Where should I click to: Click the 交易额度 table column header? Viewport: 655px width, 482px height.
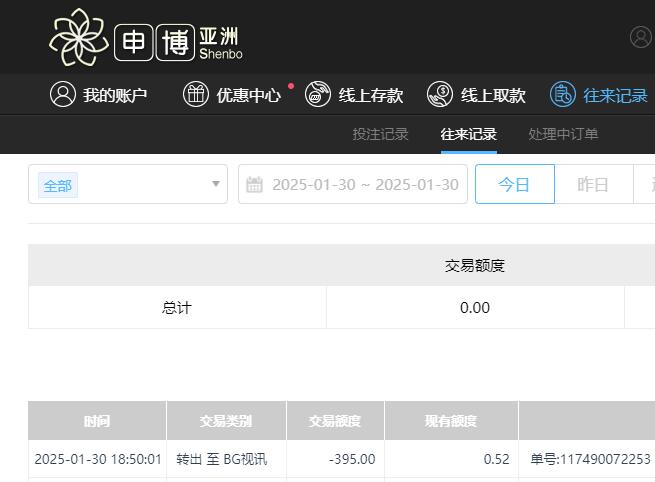pyautogui.click(x=335, y=421)
